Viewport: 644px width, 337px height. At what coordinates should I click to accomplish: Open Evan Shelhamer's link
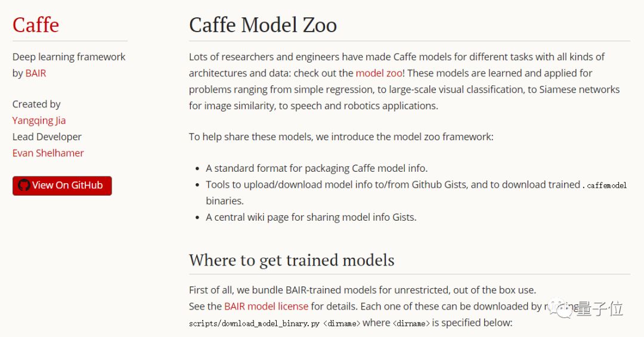[48, 153]
